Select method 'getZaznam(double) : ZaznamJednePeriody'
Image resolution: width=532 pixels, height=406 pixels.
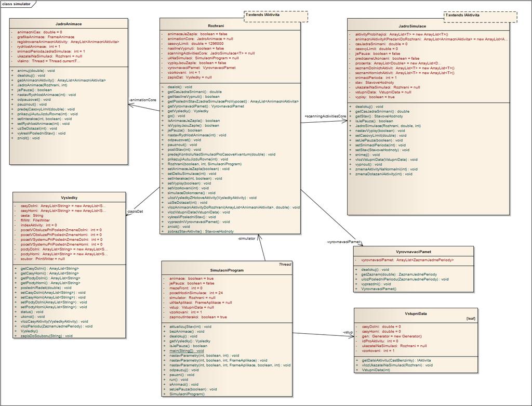pos(399,274)
